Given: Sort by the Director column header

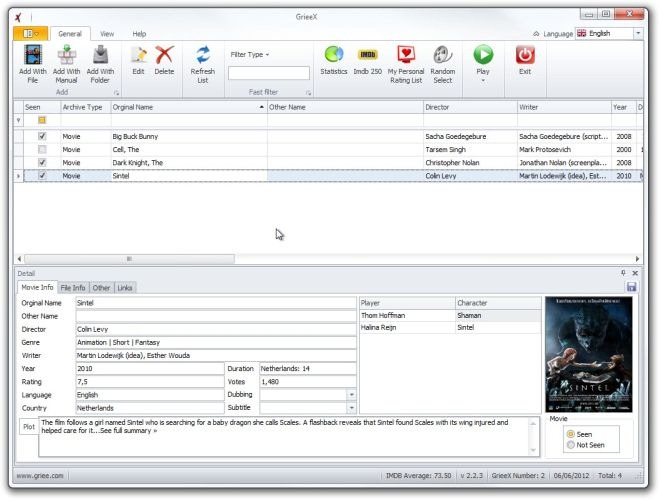Looking at the screenshot, I should click(470, 107).
